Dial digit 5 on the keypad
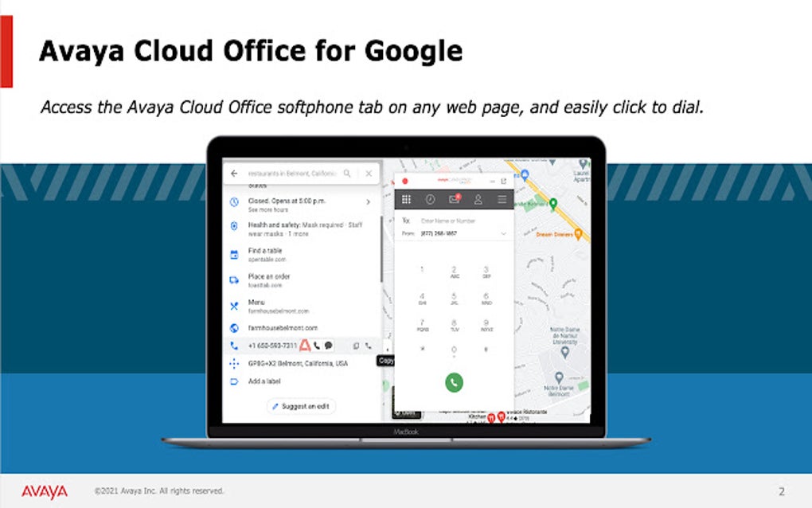 pos(454,299)
